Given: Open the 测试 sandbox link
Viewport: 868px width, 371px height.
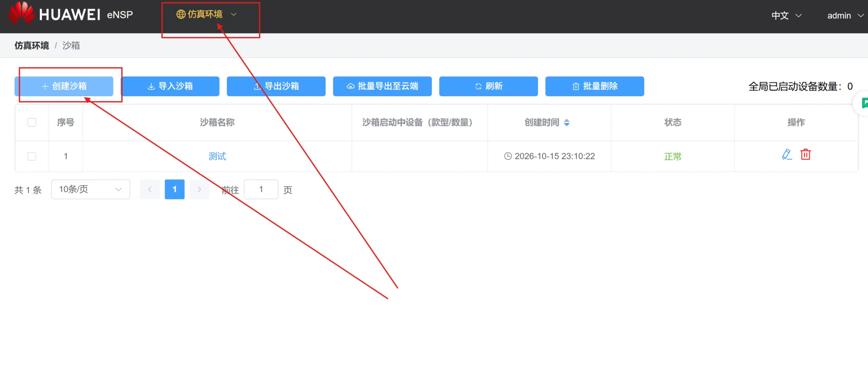Looking at the screenshot, I should coord(217,156).
